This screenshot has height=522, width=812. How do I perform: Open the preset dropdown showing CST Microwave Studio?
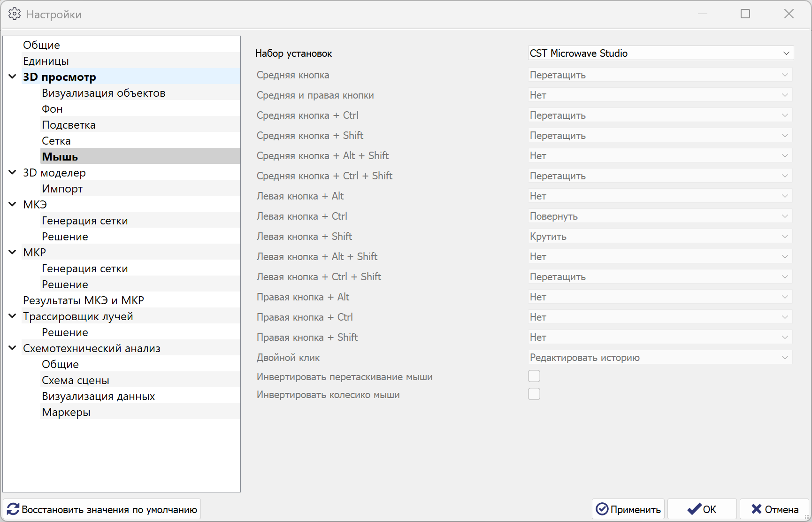[x=660, y=53]
